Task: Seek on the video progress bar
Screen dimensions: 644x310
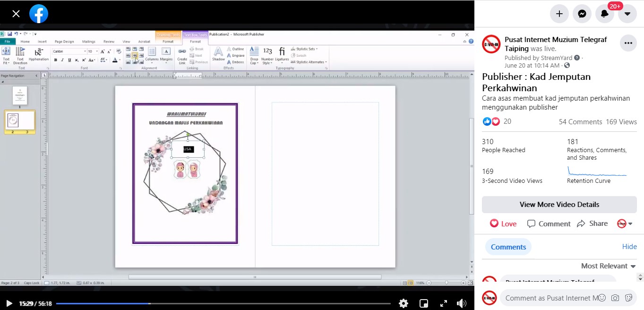Action: 223,303
